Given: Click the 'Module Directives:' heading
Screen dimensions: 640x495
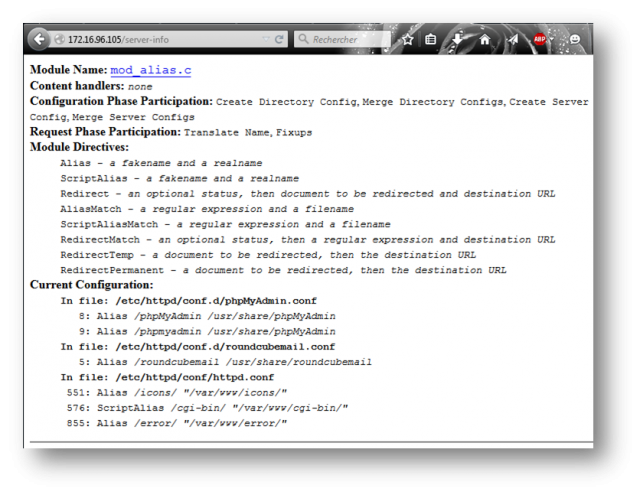Looking at the screenshot, I should pos(79,147).
